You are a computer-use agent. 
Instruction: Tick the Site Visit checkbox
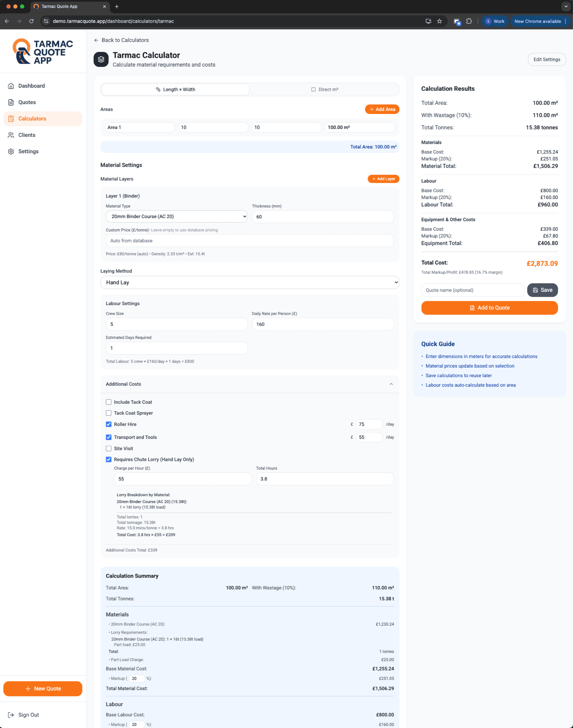coord(109,448)
